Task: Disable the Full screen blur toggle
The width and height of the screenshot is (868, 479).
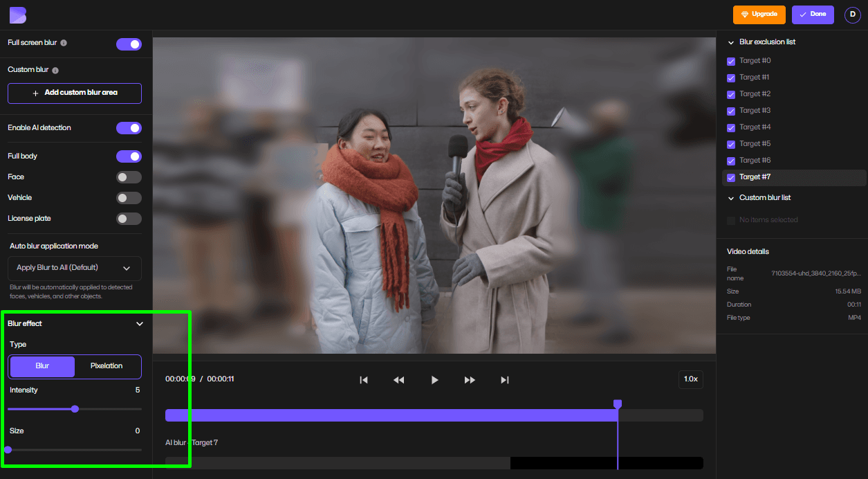Action: (x=129, y=44)
